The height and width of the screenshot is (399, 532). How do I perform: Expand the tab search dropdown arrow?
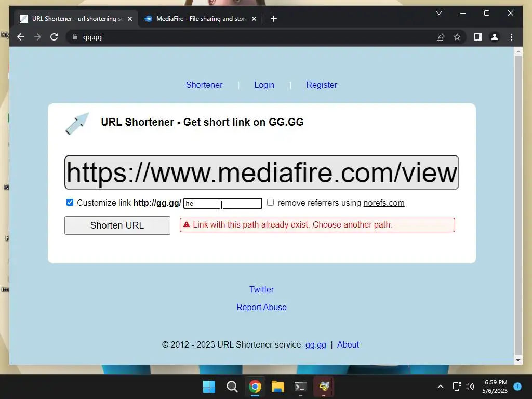pos(438,13)
